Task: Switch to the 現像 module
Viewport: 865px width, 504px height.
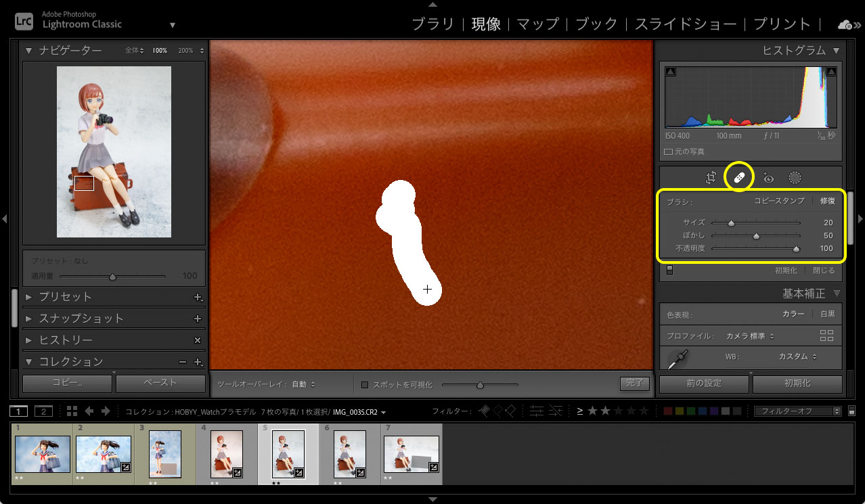Action: (486, 24)
